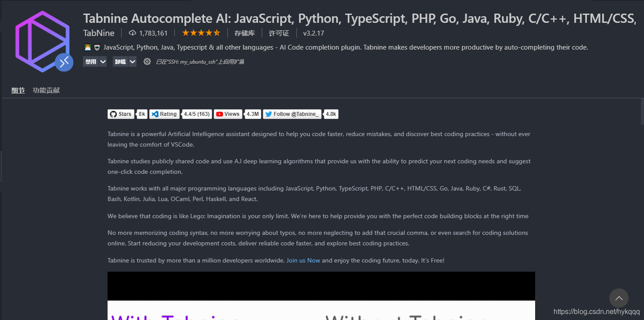
Task: Open the extension settings gear
Action: click(147, 61)
